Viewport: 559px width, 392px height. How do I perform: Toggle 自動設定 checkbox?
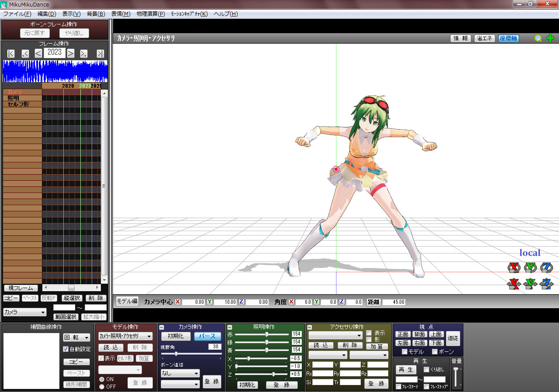pyautogui.click(x=66, y=349)
